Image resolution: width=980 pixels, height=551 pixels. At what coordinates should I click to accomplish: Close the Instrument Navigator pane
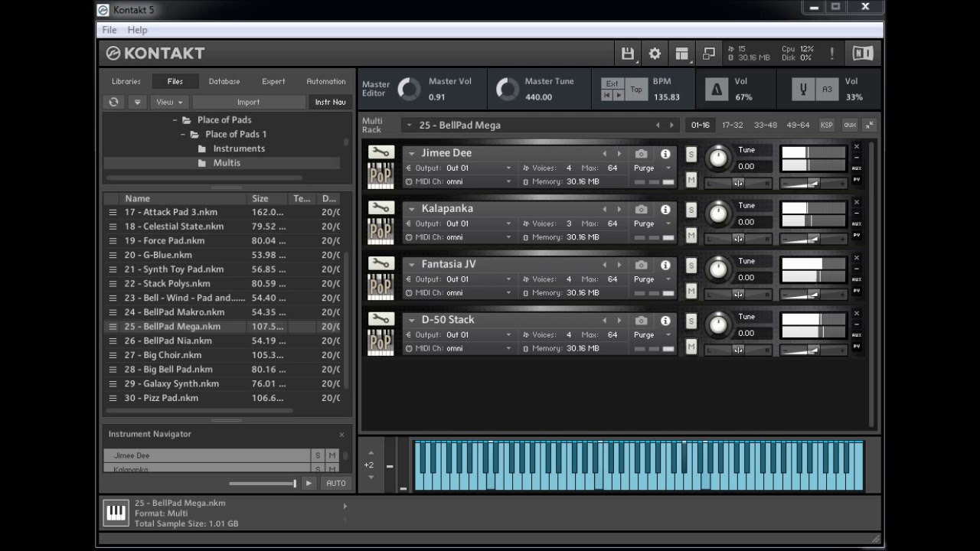click(x=341, y=435)
